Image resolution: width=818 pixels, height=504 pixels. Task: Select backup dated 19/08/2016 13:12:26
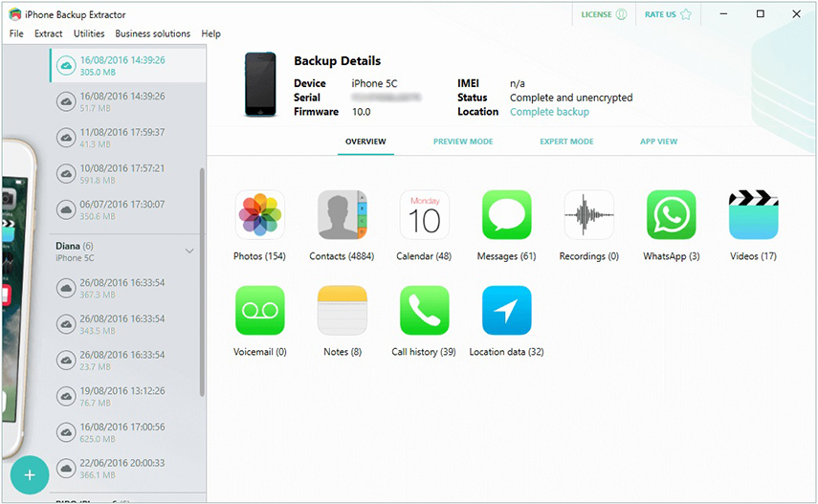pos(128,396)
